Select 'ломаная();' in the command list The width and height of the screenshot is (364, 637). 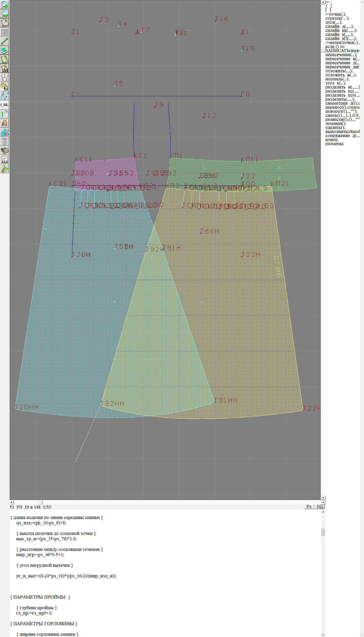[x=336, y=123]
